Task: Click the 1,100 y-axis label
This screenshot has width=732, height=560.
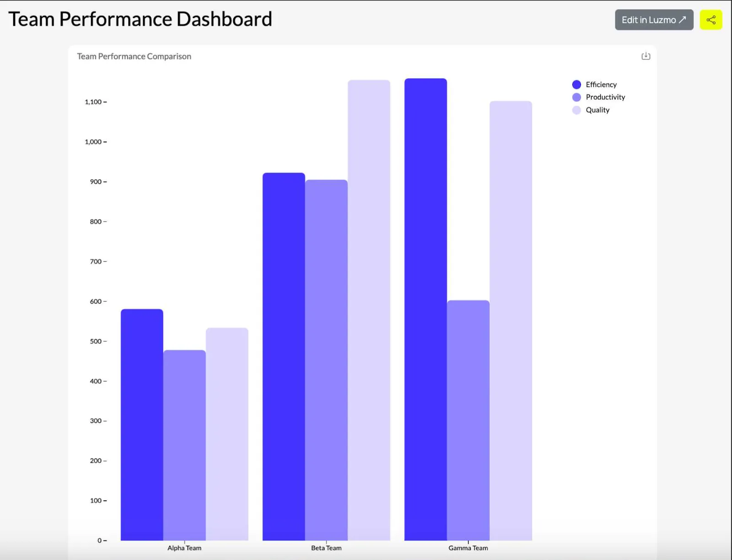Action: click(93, 102)
